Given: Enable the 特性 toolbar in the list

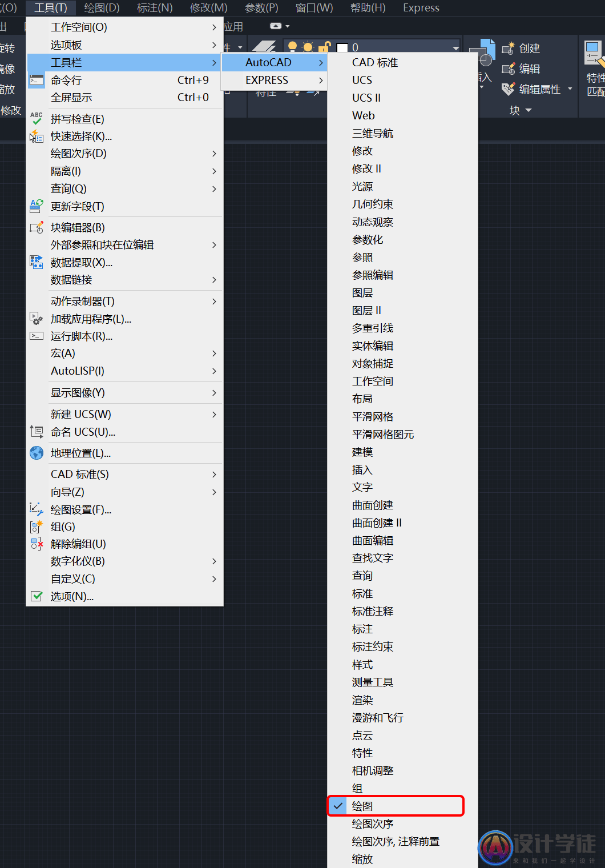Looking at the screenshot, I should coord(402,753).
